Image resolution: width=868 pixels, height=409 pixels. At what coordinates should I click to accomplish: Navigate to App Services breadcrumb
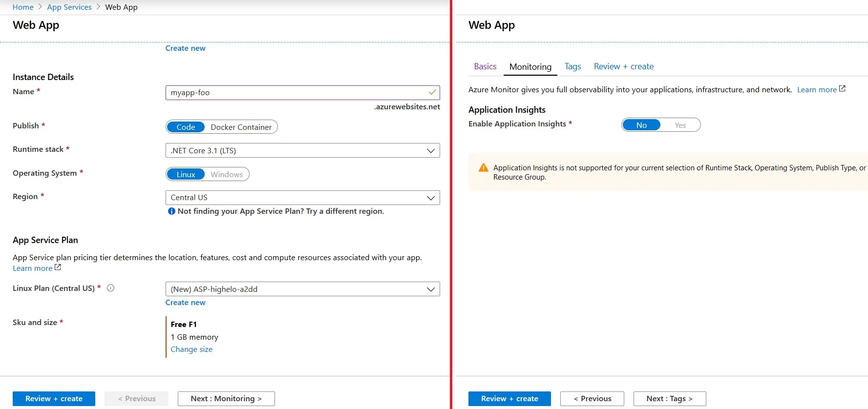pos(69,7)
